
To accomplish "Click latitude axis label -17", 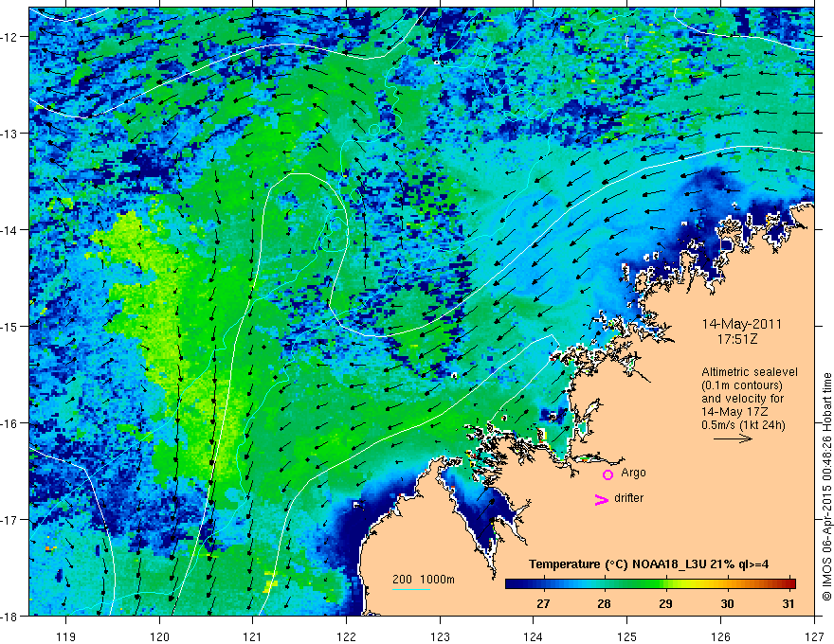I will (9, 520).
